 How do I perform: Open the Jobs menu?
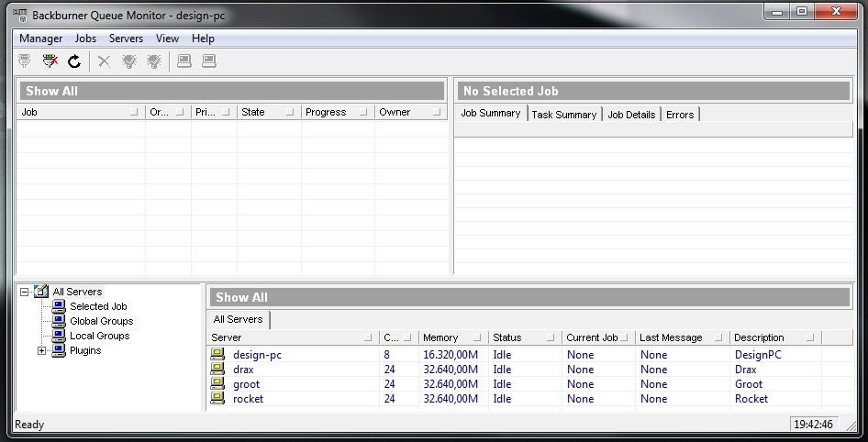pos(85,39)
